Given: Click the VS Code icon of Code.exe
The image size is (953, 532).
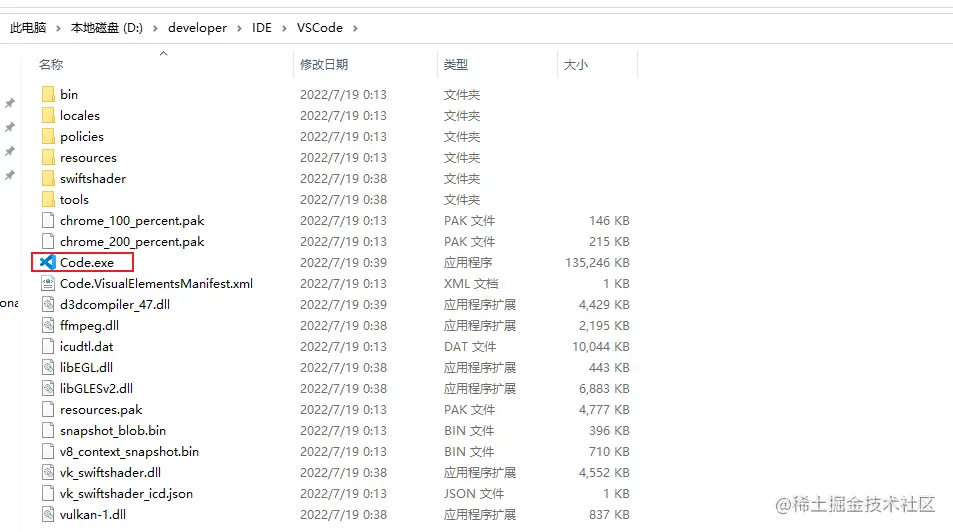Looking at the screenshot, I should point(47,263).
